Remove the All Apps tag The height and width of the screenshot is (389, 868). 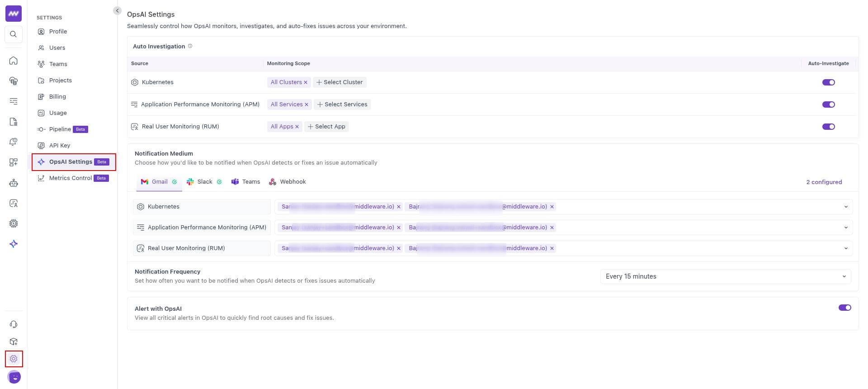point(297,127)
